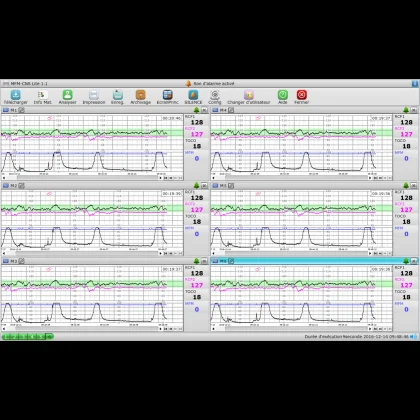Switch to EcranPrinc main screen
The height and width of the screenshot is (420, 420).
[x=167, y=95]
